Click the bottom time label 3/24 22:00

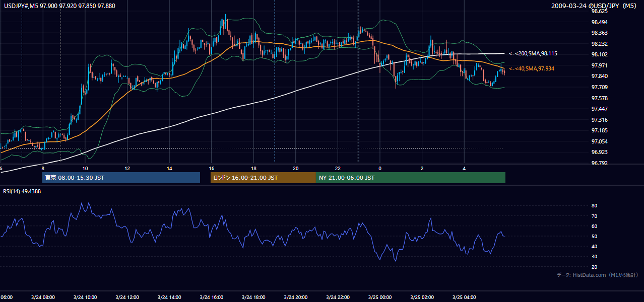(x=338, y=297)
